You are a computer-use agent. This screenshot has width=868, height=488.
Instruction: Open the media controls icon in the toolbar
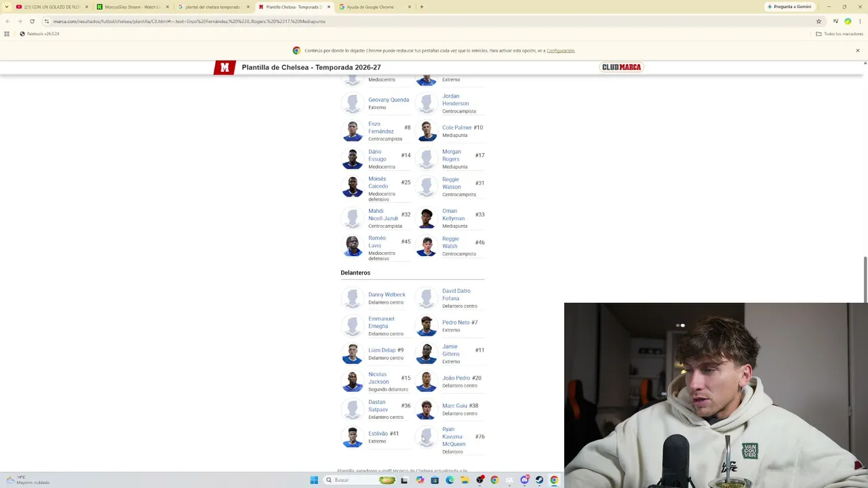pyautogui.click(x=835, y=21)
